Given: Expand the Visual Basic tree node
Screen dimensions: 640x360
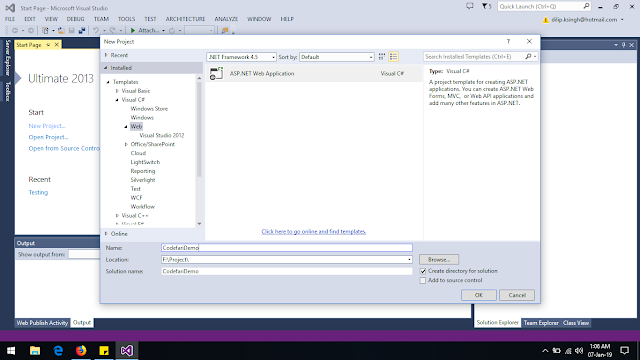Looking at the screenshot, I should click(x=117, y=91).
